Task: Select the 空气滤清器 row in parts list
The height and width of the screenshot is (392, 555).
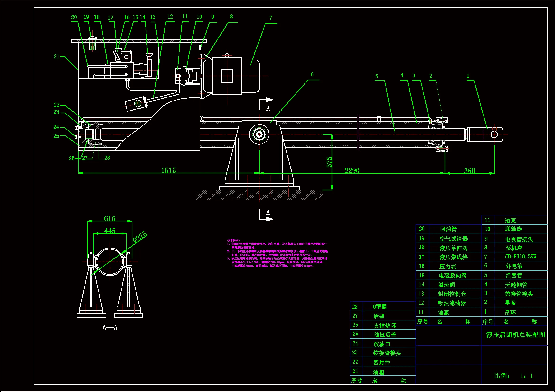Action: [x=453, y=239]
